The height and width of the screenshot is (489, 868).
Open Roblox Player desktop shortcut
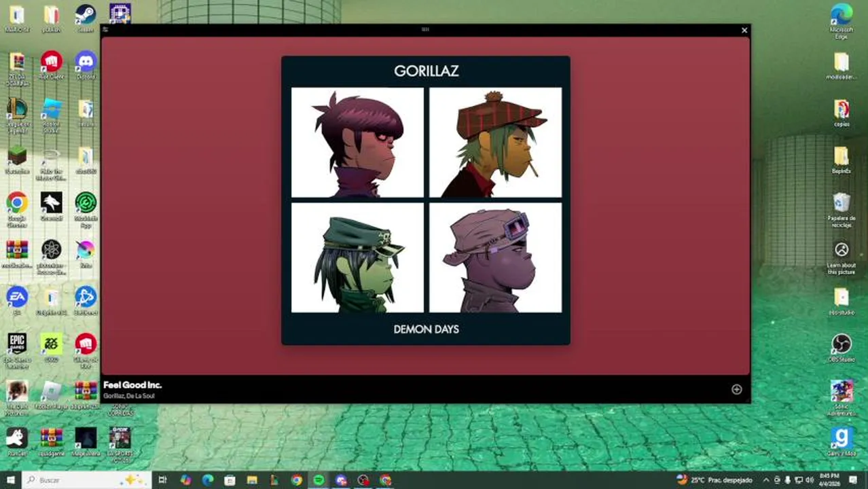(x=51, y=394)
